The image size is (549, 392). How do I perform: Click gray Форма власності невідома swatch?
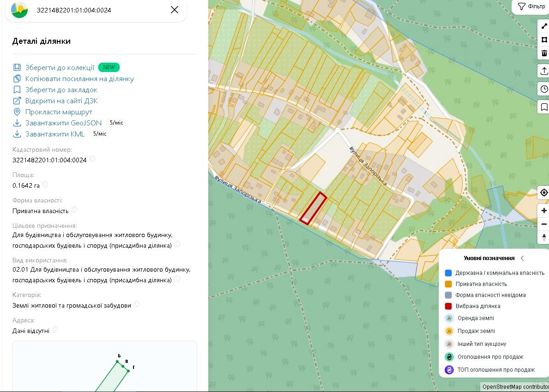pyautogui.click(x=448, y=295)
